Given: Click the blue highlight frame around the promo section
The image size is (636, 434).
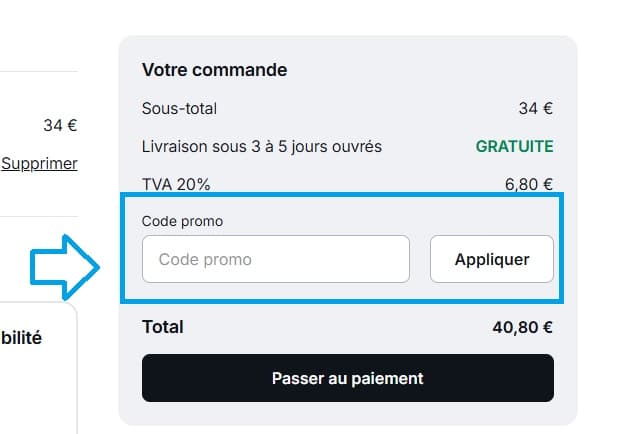Looking at the screenshot, I should click(340, 196).
